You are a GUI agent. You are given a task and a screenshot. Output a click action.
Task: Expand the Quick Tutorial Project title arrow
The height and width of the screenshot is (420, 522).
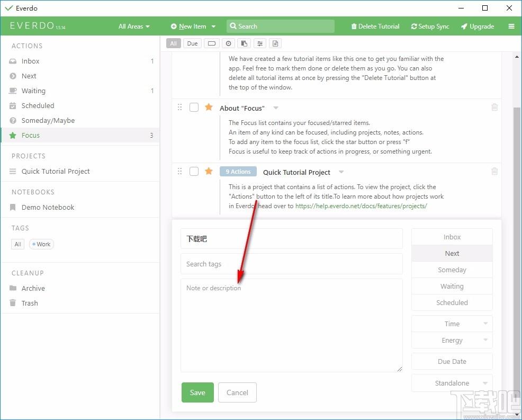pyautogui.click(x=341, y=172)
